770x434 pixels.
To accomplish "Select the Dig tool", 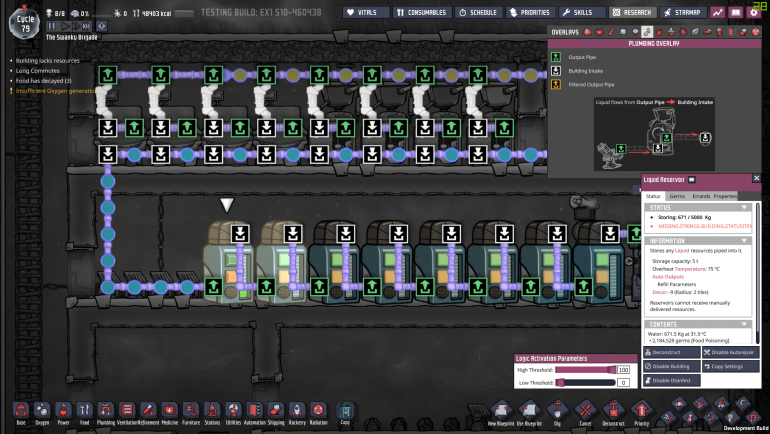I will pos(557,412).
